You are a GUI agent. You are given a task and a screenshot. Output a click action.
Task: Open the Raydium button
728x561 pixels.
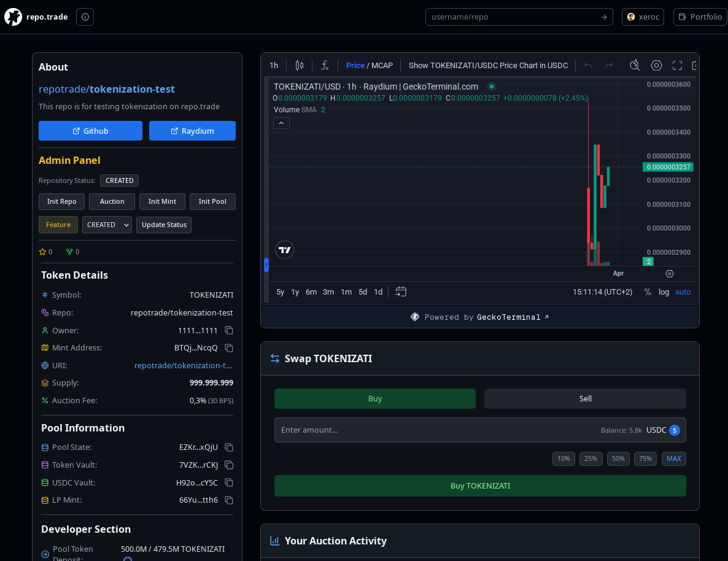pyautogui.click(x=192, y=131)
